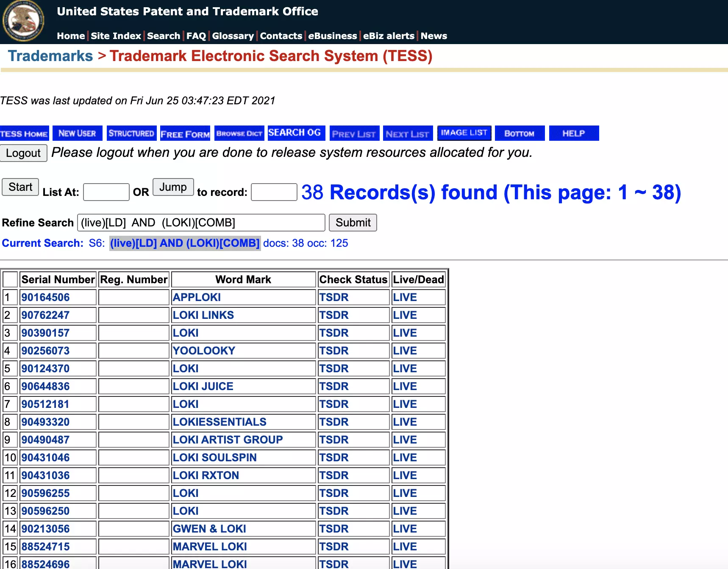
Task: Click LIVE status for GWEN & LOKI
Action: tap(405, 529)
